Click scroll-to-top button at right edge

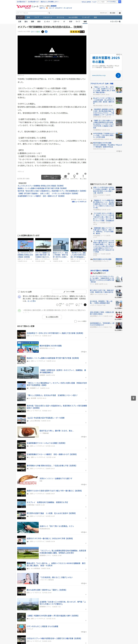coord(133,398)
